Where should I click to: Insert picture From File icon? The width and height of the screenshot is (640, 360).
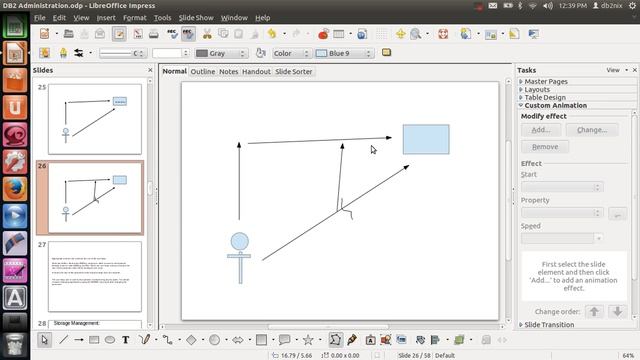tap(386, 340)
